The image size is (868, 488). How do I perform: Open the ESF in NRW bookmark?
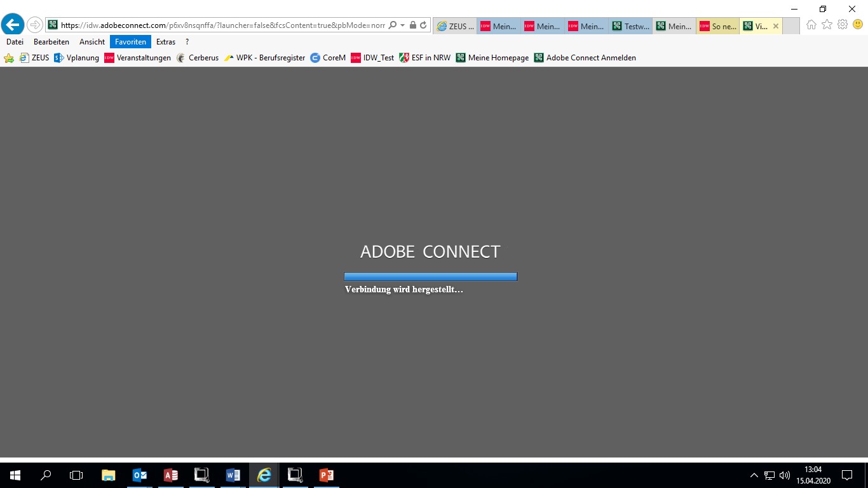point(425,58)
